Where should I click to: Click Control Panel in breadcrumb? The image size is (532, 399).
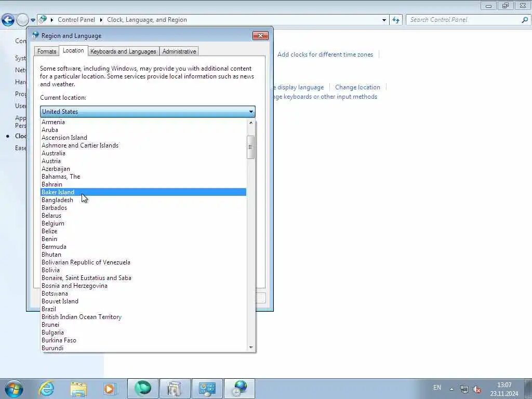[76, 20]
